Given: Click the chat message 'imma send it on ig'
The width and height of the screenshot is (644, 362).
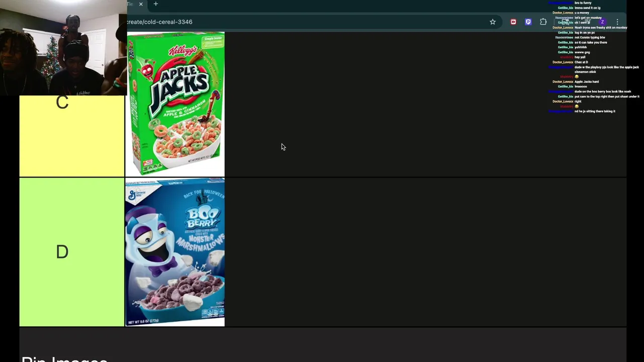Looking at the screenshot, I should coord(587,8).
